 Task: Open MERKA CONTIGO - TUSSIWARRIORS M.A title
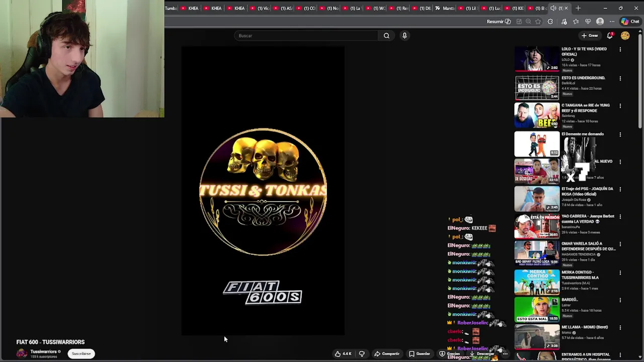click(580, 275)
